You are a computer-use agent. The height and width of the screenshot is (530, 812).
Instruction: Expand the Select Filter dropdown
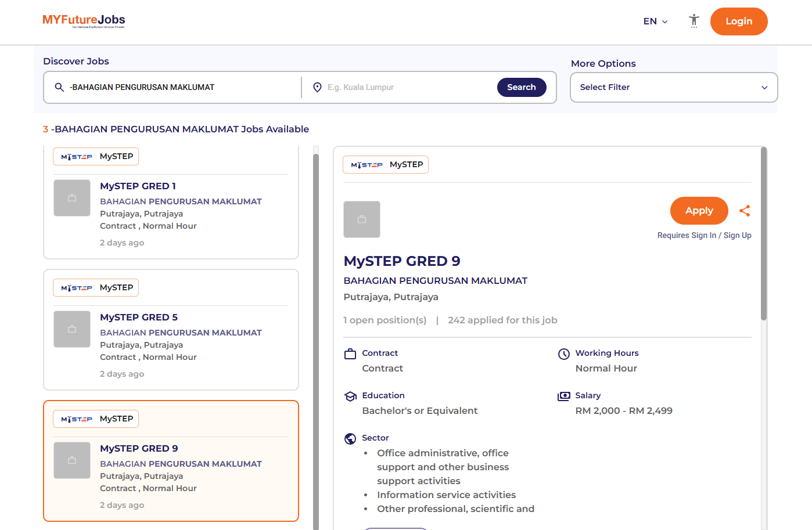[674, 87]
